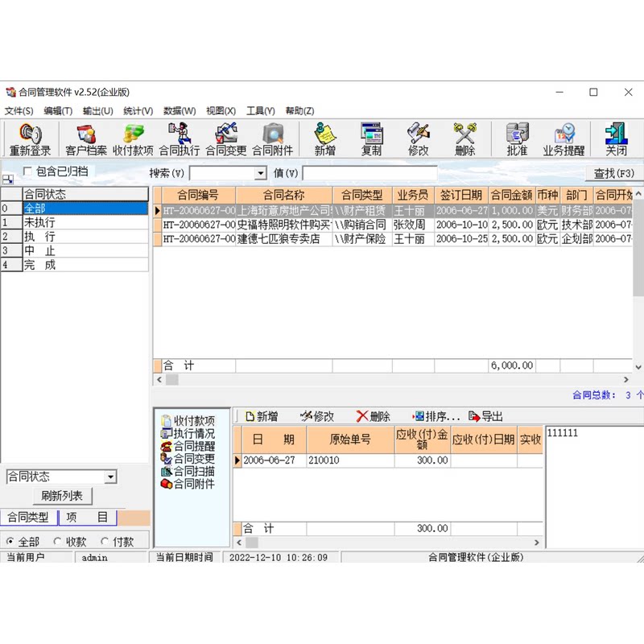The width and height of the screenshot is (644, 644).
Task: Click the 重新登录 re-login icon
Action: pyautogui.click(x=30, y=139)
